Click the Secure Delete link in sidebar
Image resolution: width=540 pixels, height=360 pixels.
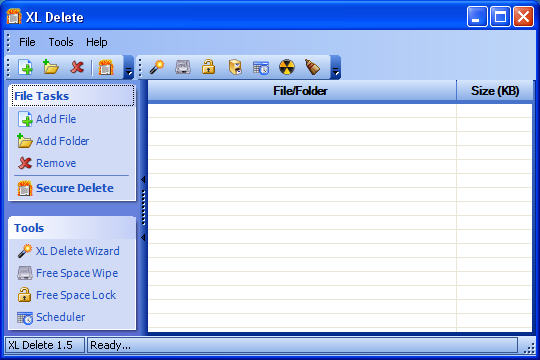75,188
